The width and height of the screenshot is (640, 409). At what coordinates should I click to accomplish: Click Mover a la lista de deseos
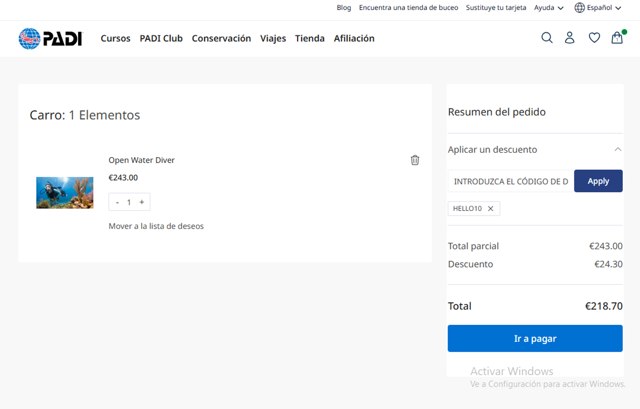(156, 226)
